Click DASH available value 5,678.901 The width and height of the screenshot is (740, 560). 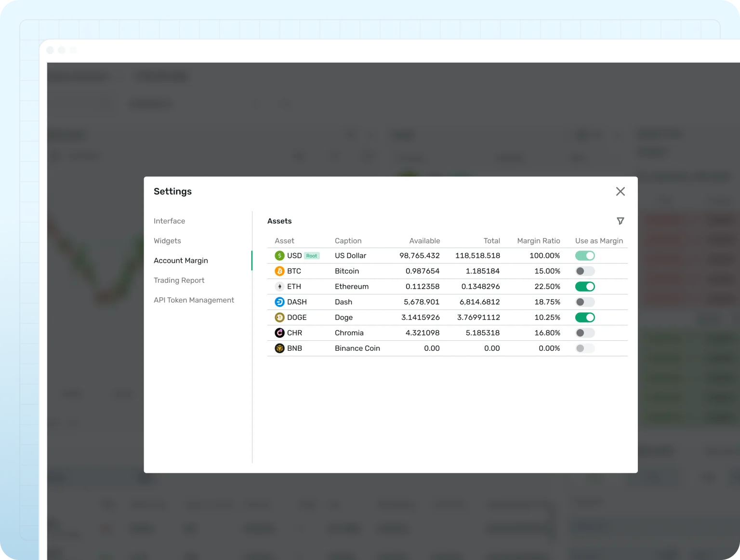[422, 302]
